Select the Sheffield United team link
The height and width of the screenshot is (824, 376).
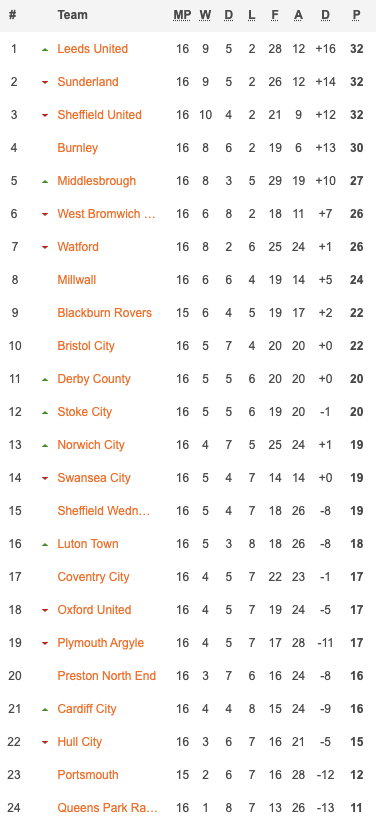[x=99, y=115]
